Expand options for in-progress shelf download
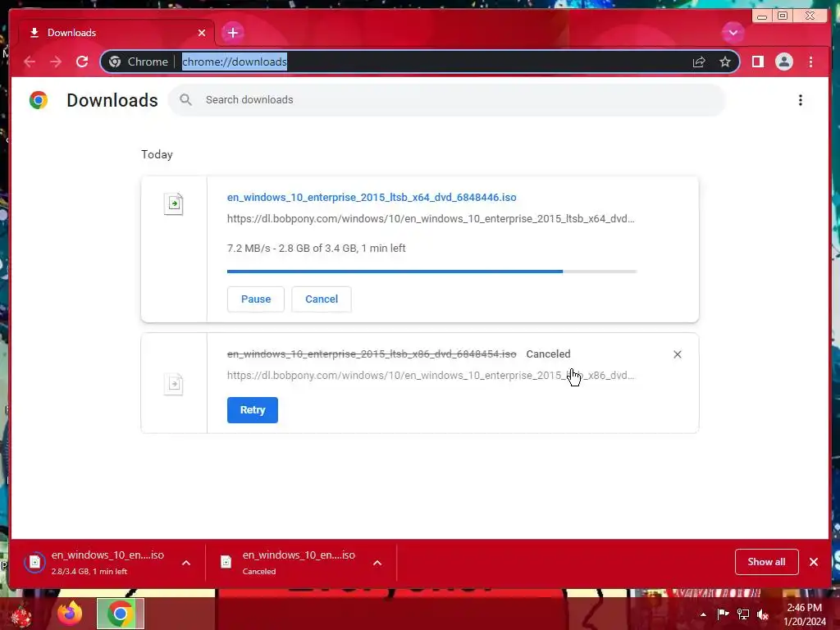This screenshot has height=630, width=840. point(186,563)
